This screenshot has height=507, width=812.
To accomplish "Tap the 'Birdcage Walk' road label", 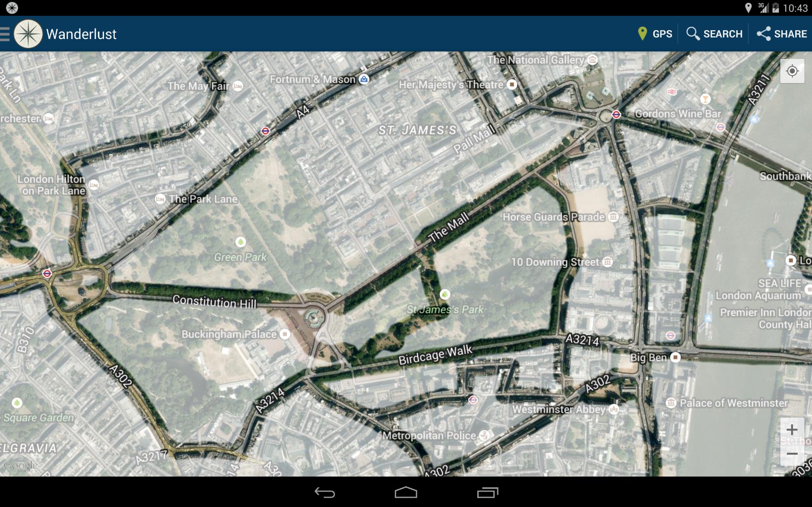I will click(x=435, y=355).
